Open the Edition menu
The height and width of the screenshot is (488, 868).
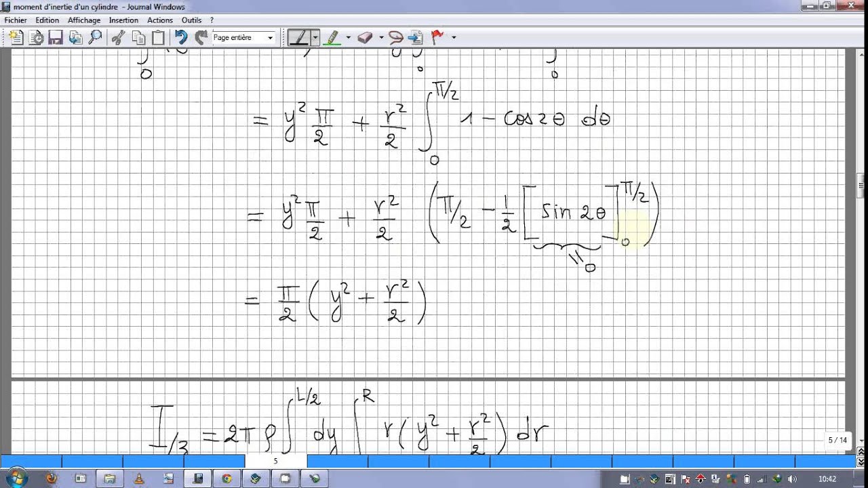(x=47, y=20)
